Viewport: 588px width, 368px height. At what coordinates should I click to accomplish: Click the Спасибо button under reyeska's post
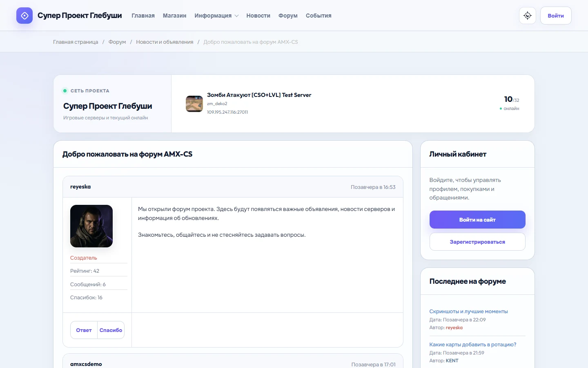pos(111,330)
